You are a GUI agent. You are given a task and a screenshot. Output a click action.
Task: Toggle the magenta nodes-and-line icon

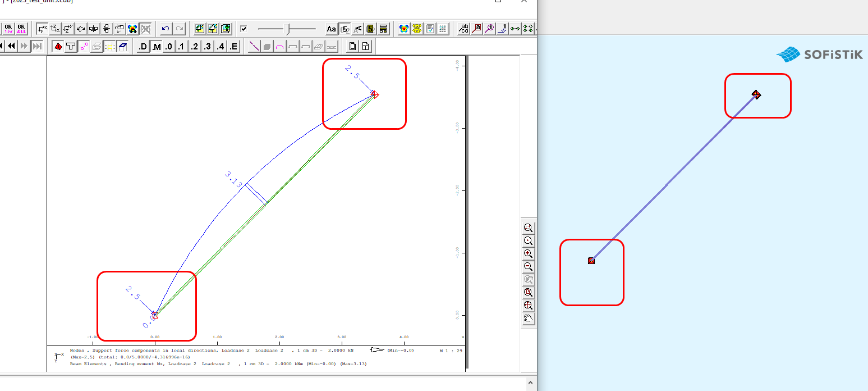tap(84, 46)
